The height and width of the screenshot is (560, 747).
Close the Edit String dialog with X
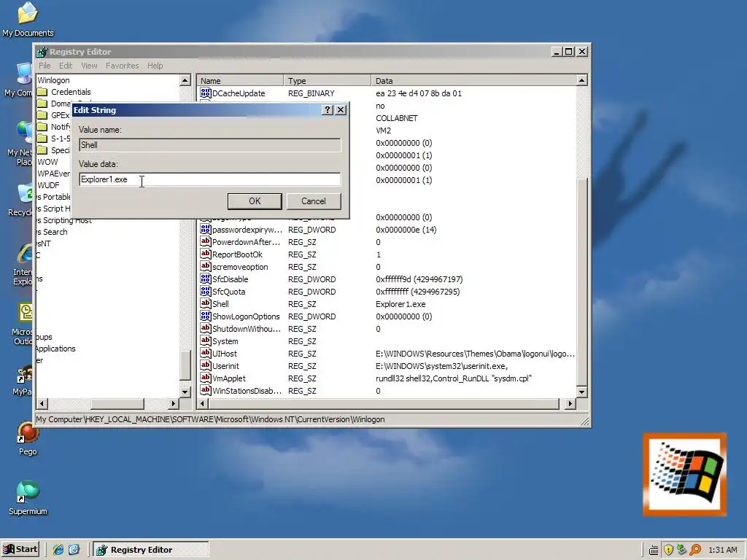tap(341, 110)
